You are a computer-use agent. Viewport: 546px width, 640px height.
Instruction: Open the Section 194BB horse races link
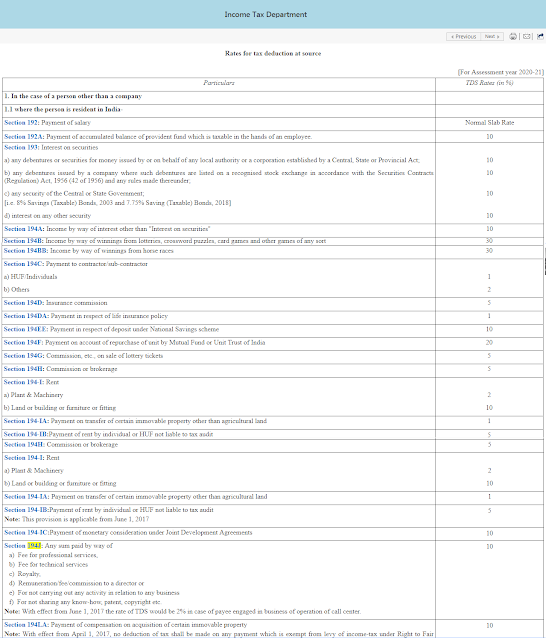(26, 251)
